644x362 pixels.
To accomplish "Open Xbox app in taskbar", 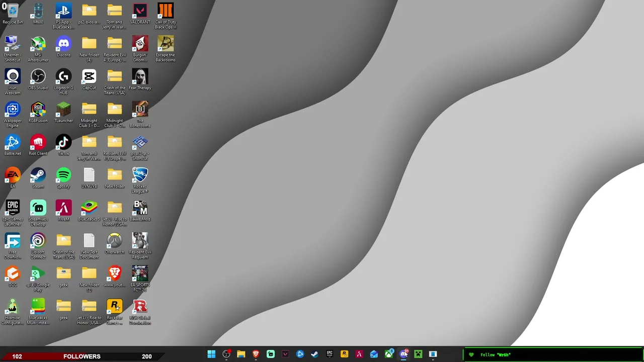I will click(x=388, y=354).
